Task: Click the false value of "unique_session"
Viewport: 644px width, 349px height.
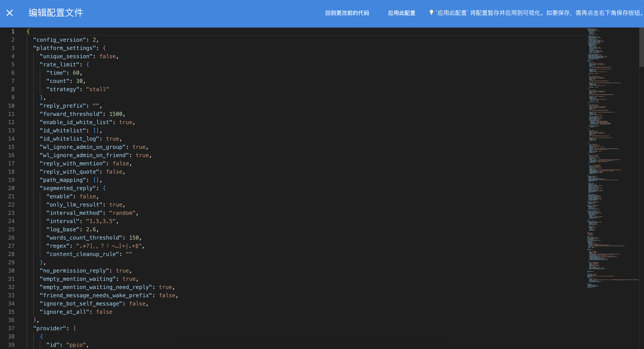Action: (108, 56)
